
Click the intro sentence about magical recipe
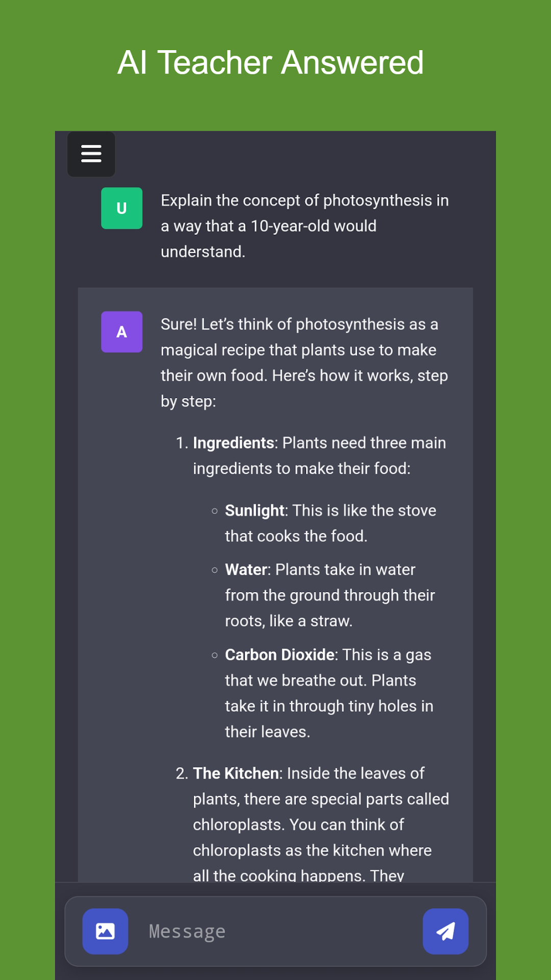(305, 362)
